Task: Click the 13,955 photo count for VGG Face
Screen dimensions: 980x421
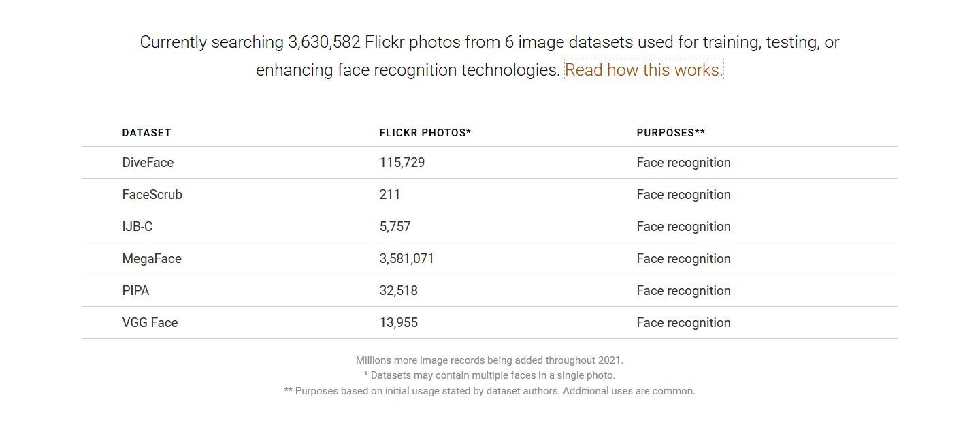Action: click(398, 323)
